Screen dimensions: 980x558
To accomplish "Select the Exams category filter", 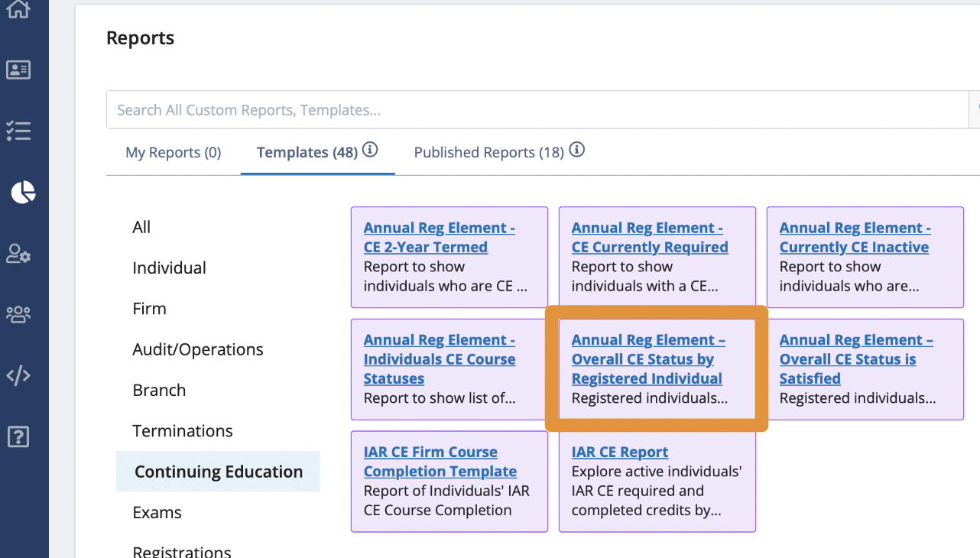I will click(157, 512).
